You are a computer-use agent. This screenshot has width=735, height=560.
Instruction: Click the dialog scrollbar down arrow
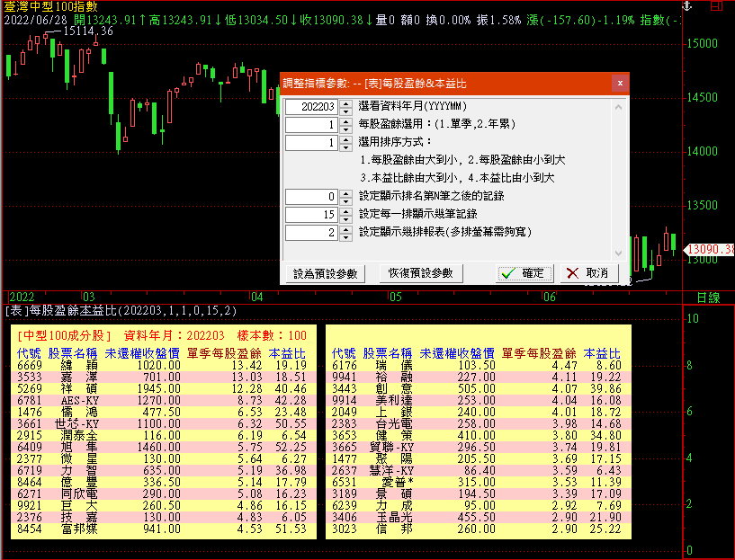618,253
